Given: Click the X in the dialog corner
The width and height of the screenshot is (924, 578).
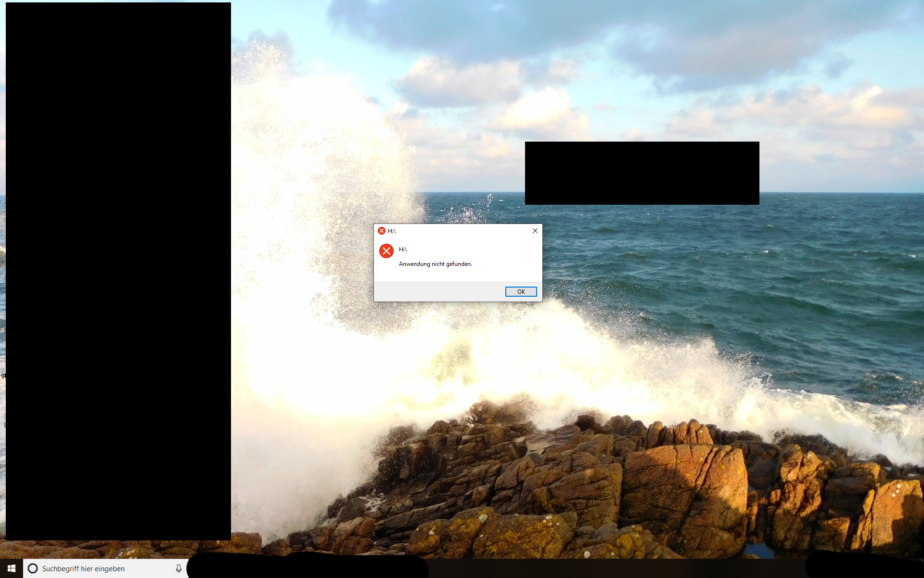Looking at the screenshot, I should click(x=535, y=231).
